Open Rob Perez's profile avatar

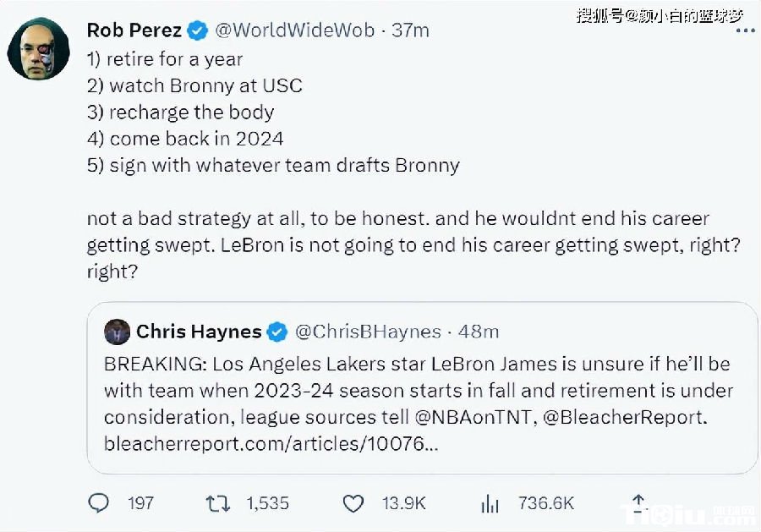pyautogui.click(x=37, y=50)
